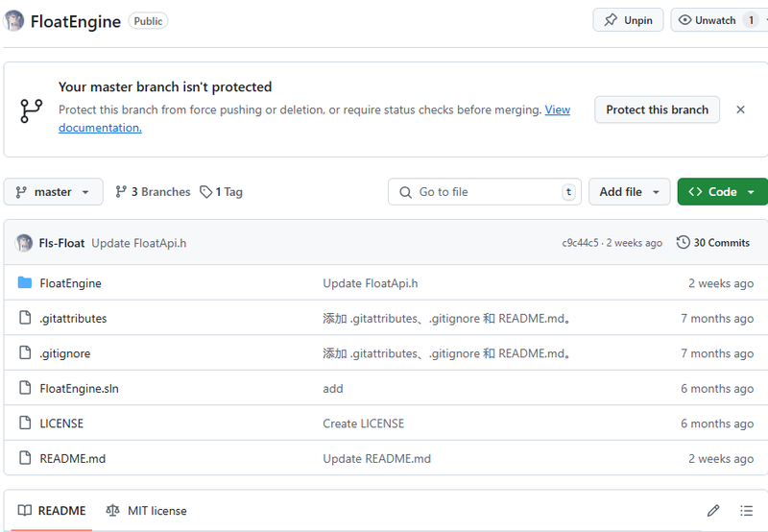Switch to the README tab
768x532 pixels.
[x=52, y=511]
